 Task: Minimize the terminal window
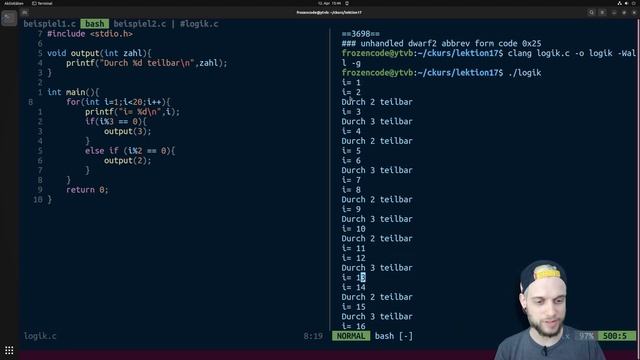614,13
